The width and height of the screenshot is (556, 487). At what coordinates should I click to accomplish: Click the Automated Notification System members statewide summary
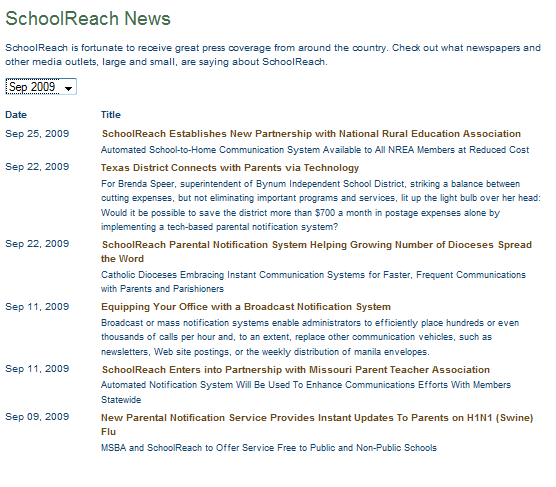(x=306, y=392)
